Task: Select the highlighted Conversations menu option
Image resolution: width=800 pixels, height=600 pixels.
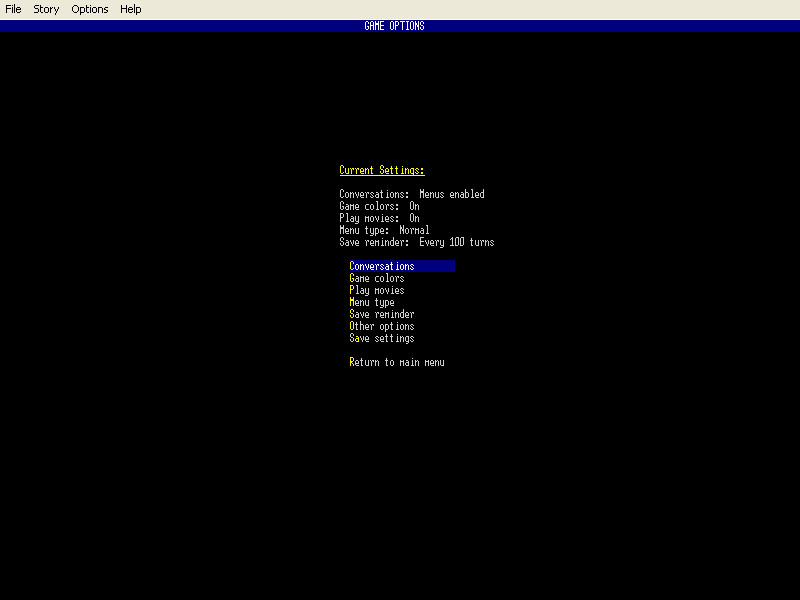Action: 382,266
